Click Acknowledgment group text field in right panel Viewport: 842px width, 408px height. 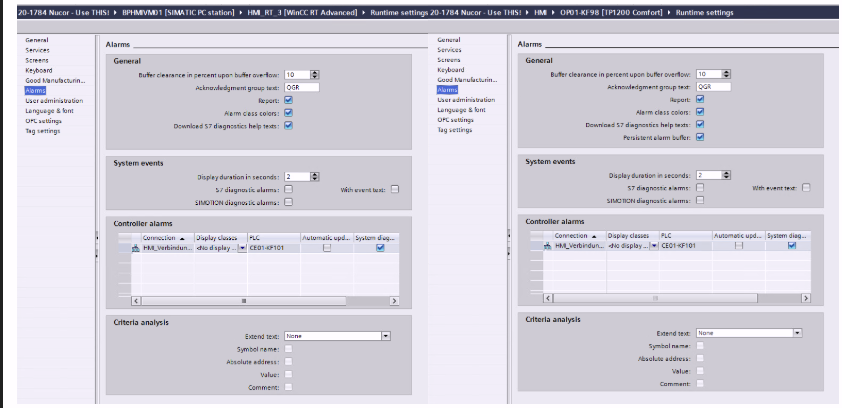pyautogui.click(x=713, y=87)
